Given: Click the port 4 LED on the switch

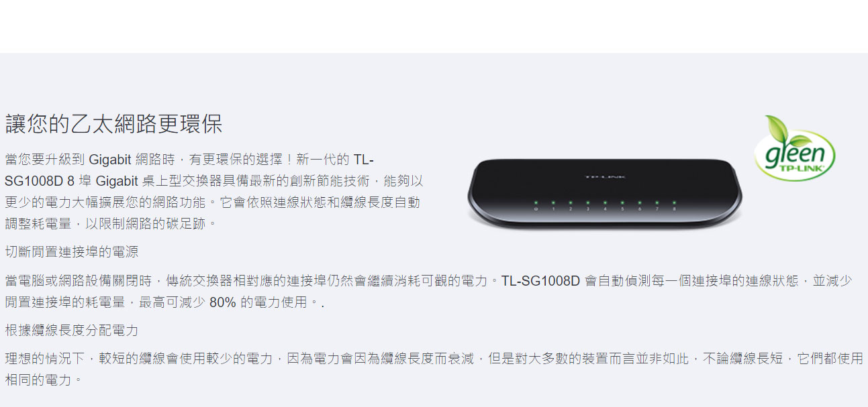Looking at the screenshot, I should (x=605, y=202).
